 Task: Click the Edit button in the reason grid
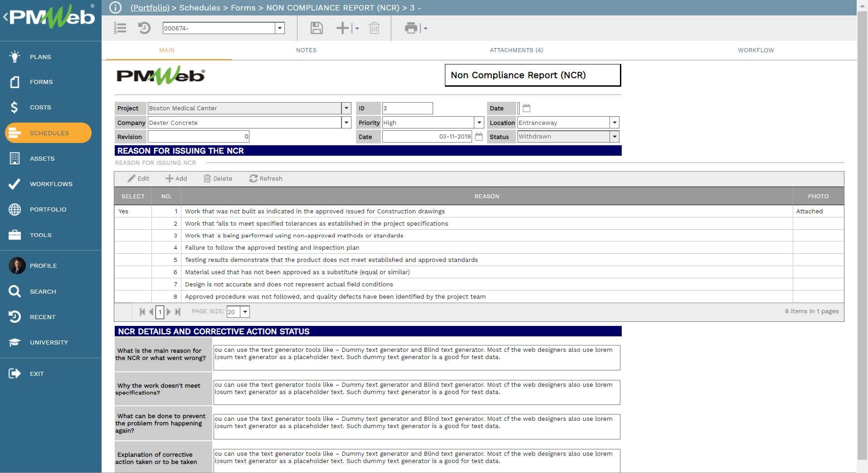click(138, 179)
